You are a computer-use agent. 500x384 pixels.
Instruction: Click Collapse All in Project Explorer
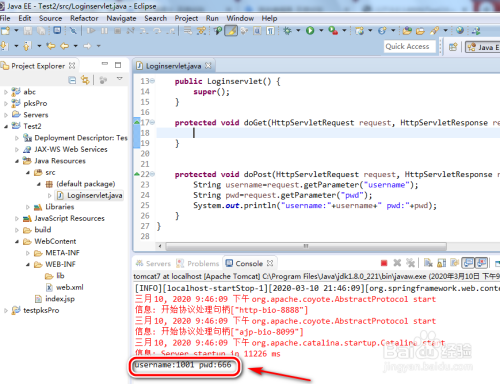pos(72,80)
